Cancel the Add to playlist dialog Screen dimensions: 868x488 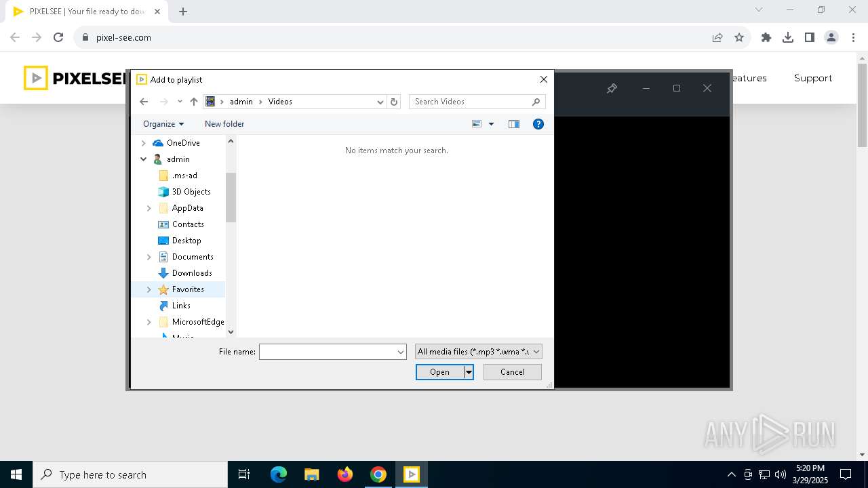513,372
